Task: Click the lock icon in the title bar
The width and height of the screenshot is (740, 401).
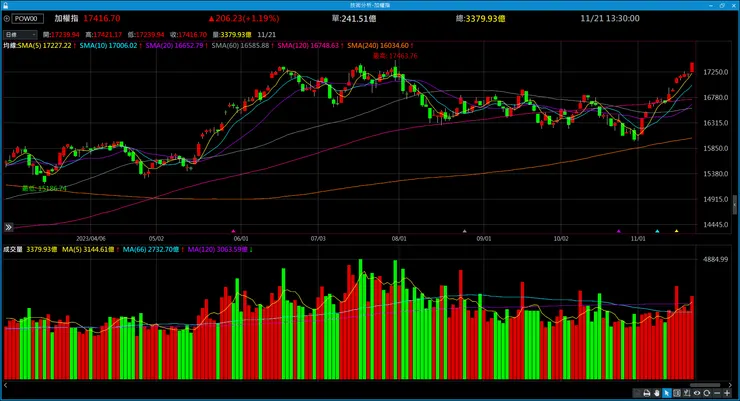Action: point(5,5)
